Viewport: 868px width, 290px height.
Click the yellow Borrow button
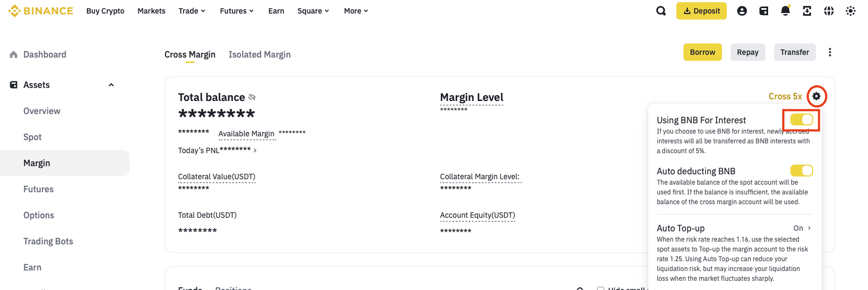coord(702,52)
